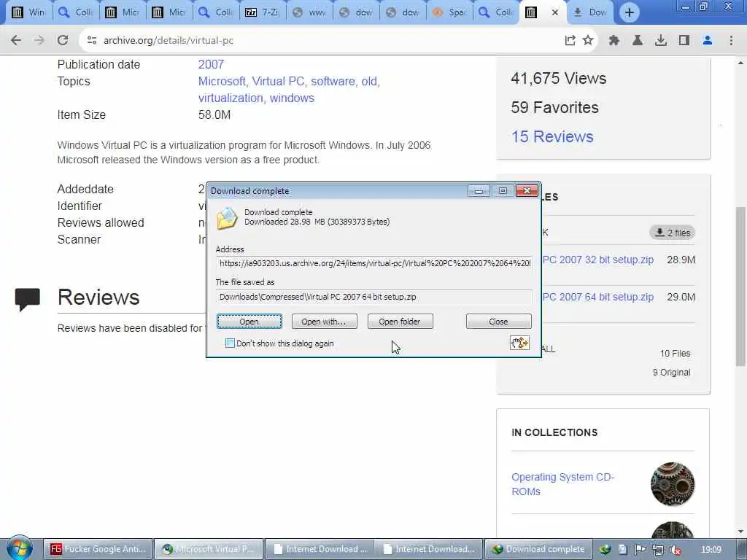Switch to the Dow download tab
Image resolution: width=747 pixels, height=560 pixels.
[591, 12]
